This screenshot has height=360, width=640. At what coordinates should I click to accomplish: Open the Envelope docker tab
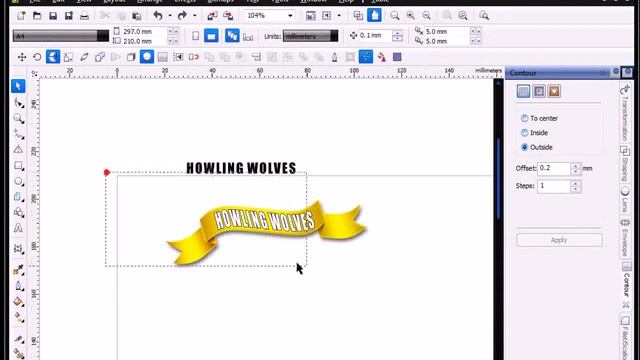pyautogui.click(x=625, y=238)
